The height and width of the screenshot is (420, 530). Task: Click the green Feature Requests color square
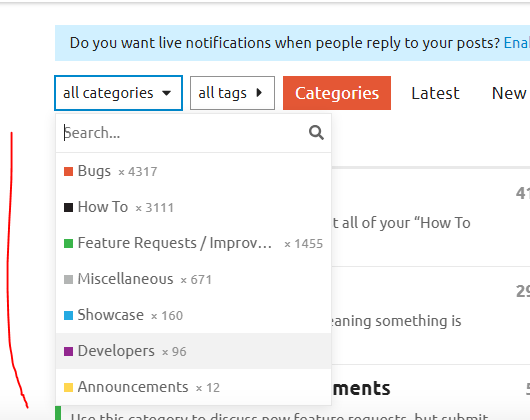coord(68,244)
